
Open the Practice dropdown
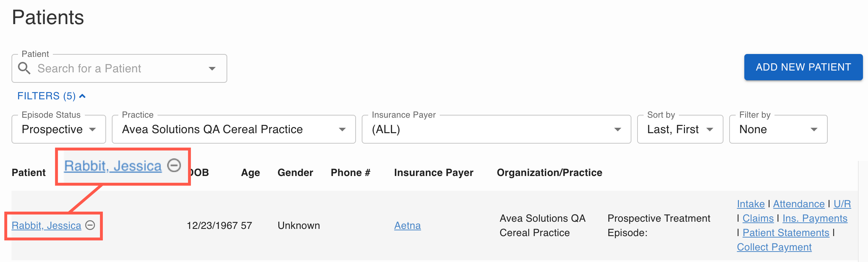click(233, 129)
